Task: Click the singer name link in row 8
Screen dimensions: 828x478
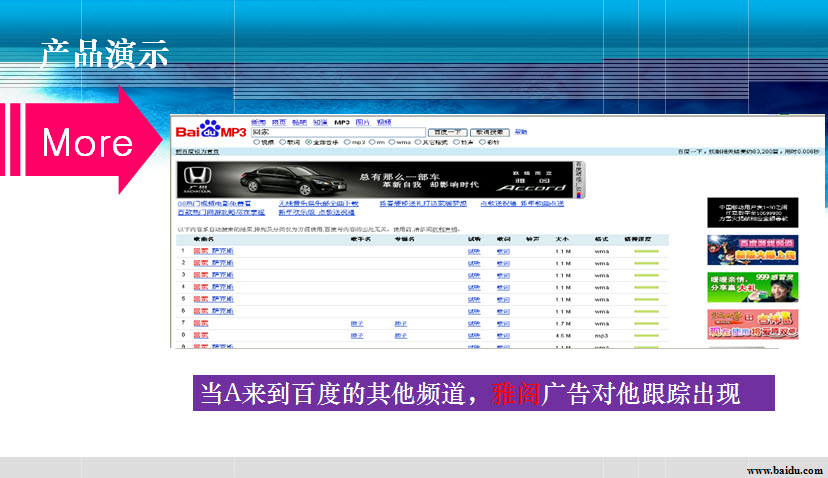Action: coord(357,335)
